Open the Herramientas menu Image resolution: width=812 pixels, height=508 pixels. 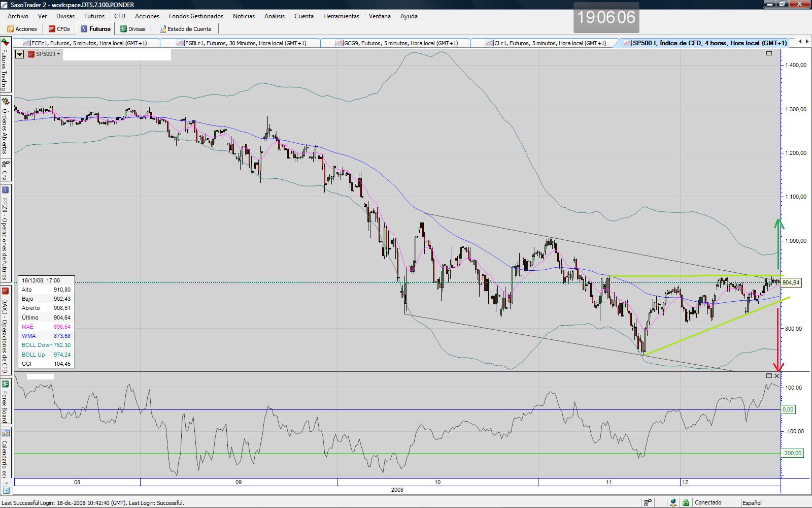[341, 16]
